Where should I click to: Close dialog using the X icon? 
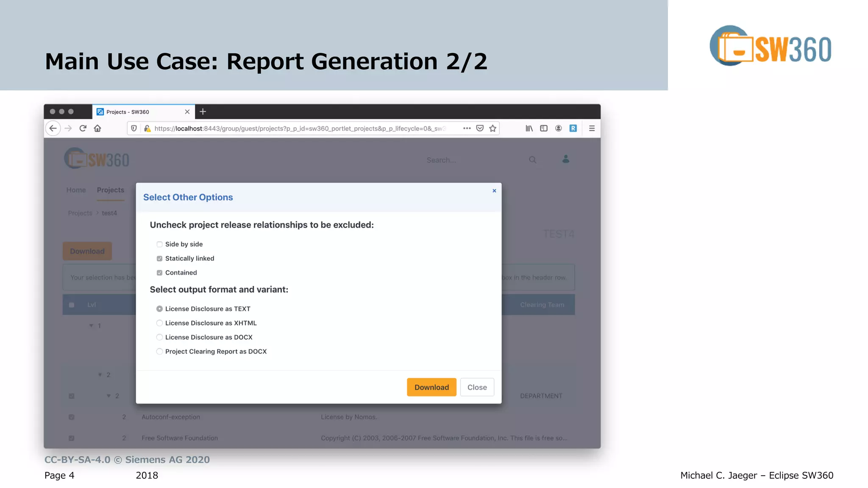[494, 191]
